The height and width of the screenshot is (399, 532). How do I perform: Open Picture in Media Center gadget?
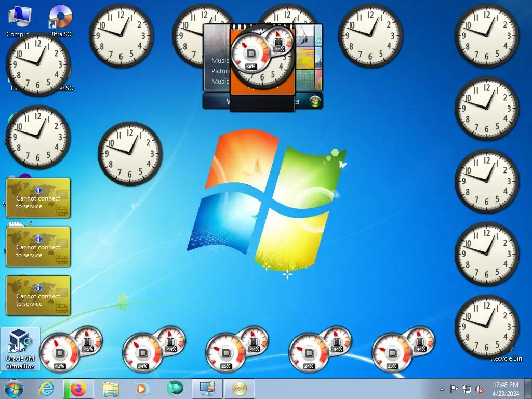(220, 71)
